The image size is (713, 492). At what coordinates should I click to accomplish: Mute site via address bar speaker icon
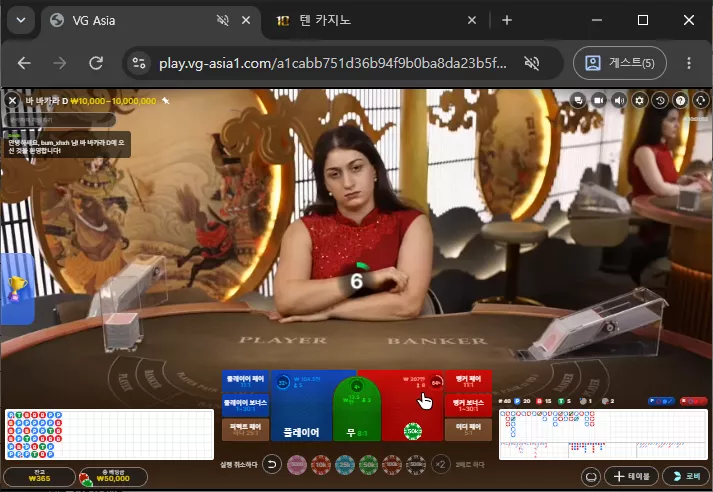[531, 63]
